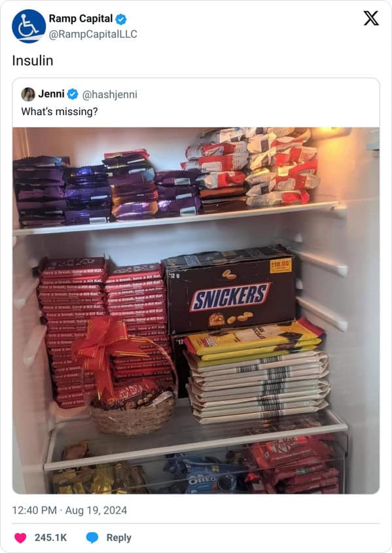Screen dimensions: 392x553
Task: Open the Ramp Capital display name
Action: 80,19
